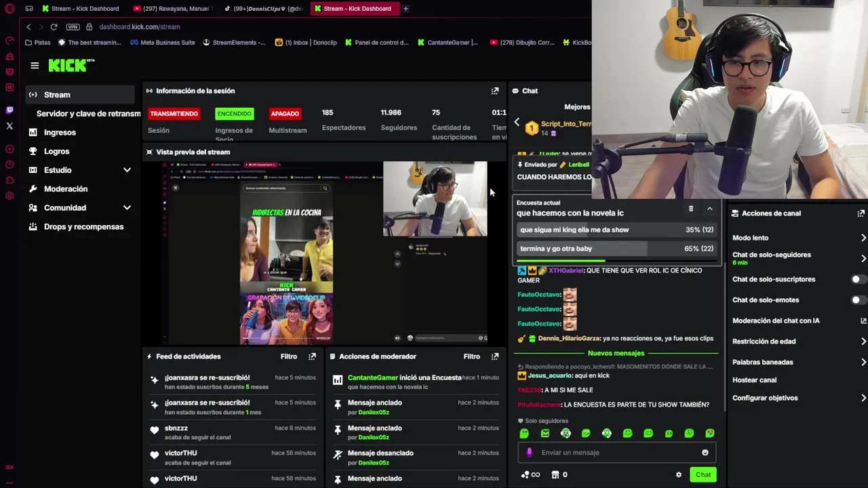Screen dimensions: 868x488
Task: Delete the current poll with trash icon
Action: coord(691,209)
